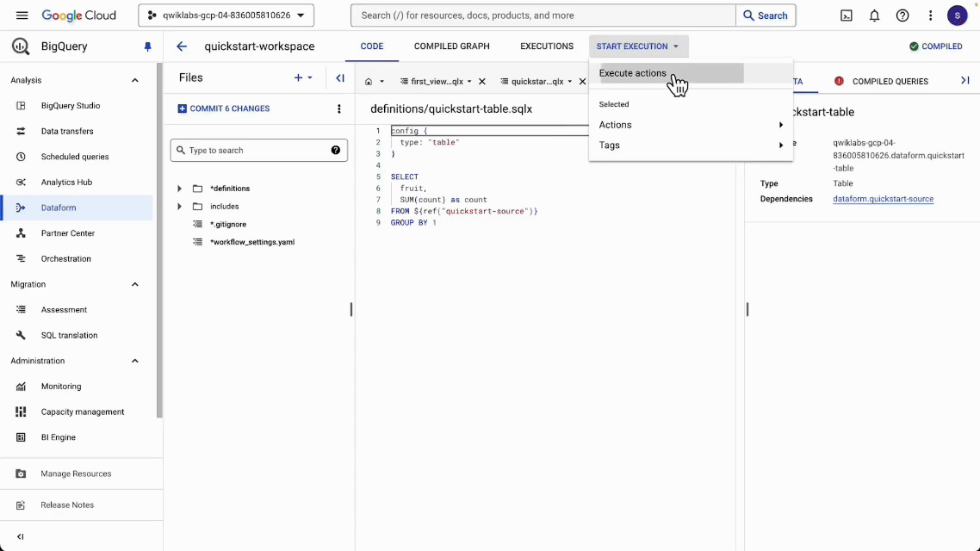Open the top bar three-dot settings menu

(931, 15)
